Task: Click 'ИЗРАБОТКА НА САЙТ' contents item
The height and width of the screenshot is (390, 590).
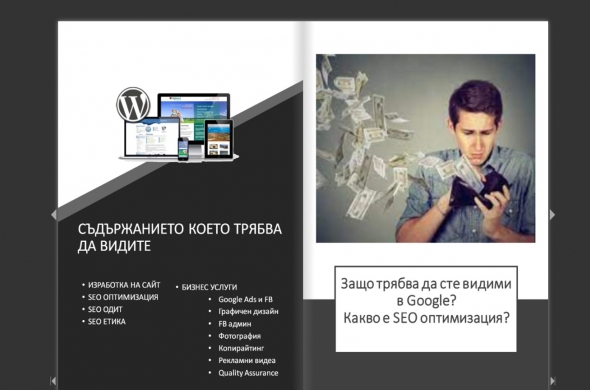Action: pyautogui.click(x=124, y=285)
